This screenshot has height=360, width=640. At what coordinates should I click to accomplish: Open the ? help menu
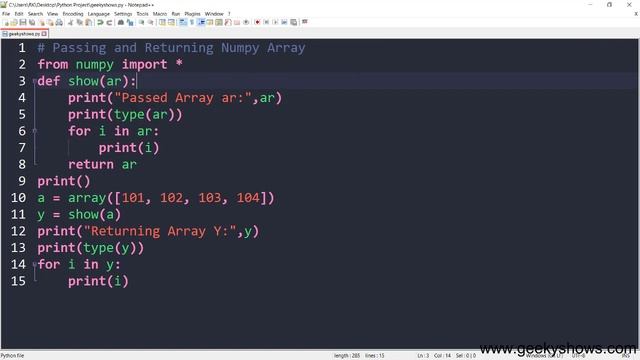(x=229, y=14)
